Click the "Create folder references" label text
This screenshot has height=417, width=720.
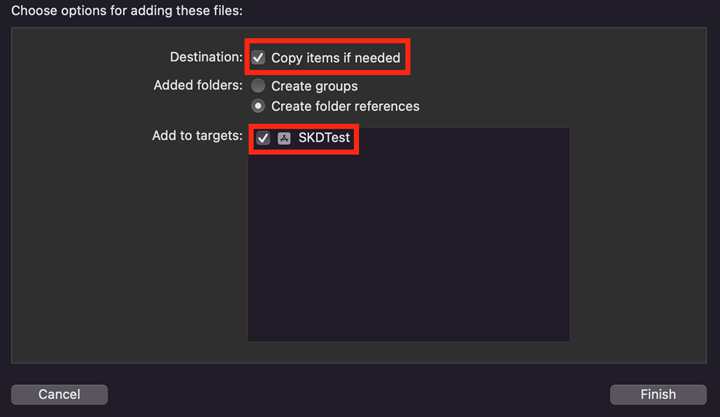click(345, 106)
